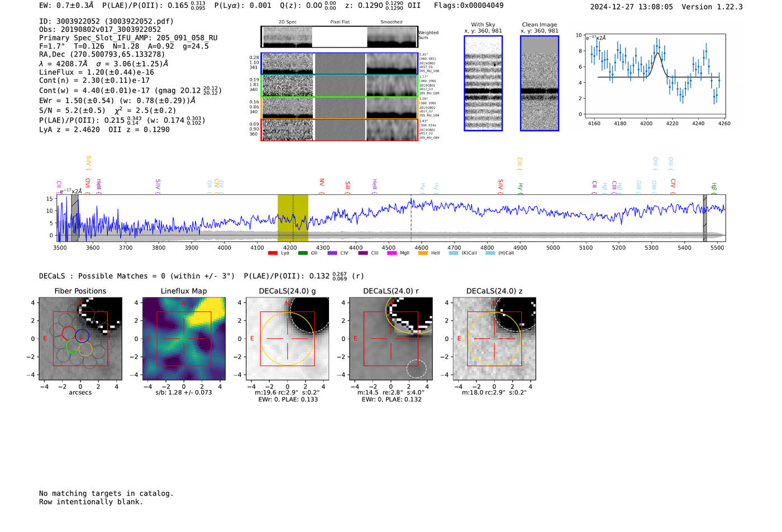Viewport: 782px width, 532px height.
Task: Click the 2024-12-27 13:08:05 timestamp
Action: [x=632, y=7]
